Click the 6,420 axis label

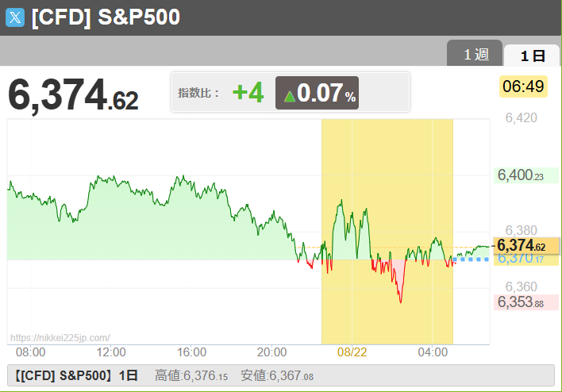[522, 117]
